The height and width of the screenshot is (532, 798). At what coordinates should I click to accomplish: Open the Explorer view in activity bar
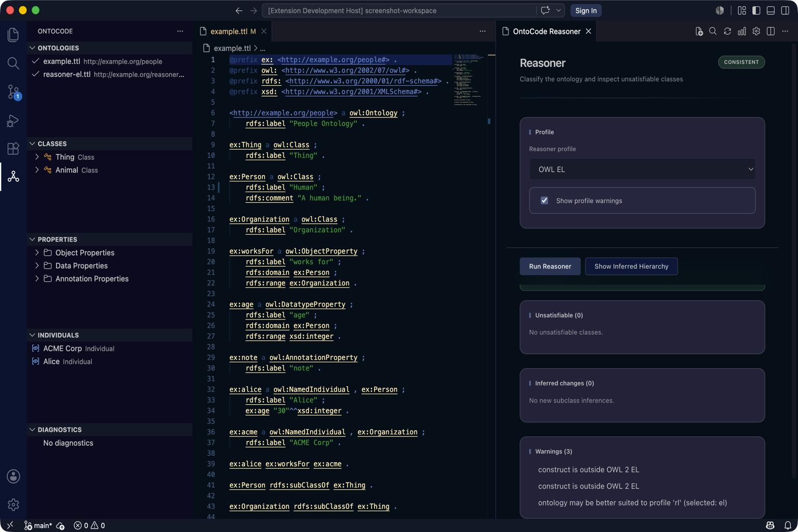[13, 35]
